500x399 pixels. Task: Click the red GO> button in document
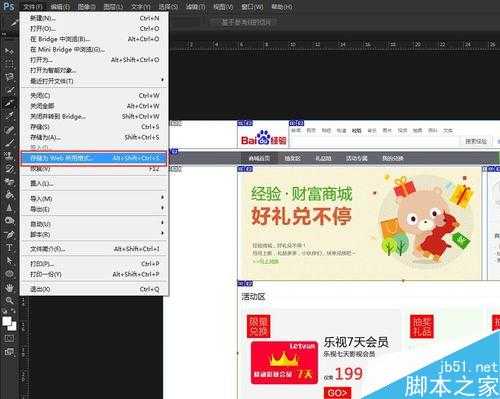coord(337,393)
